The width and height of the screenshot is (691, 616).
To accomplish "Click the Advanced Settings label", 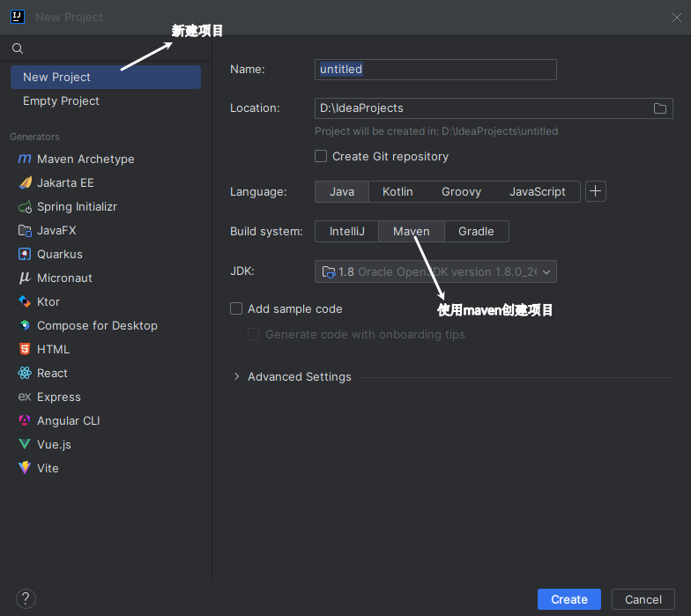I will (300, 377).
